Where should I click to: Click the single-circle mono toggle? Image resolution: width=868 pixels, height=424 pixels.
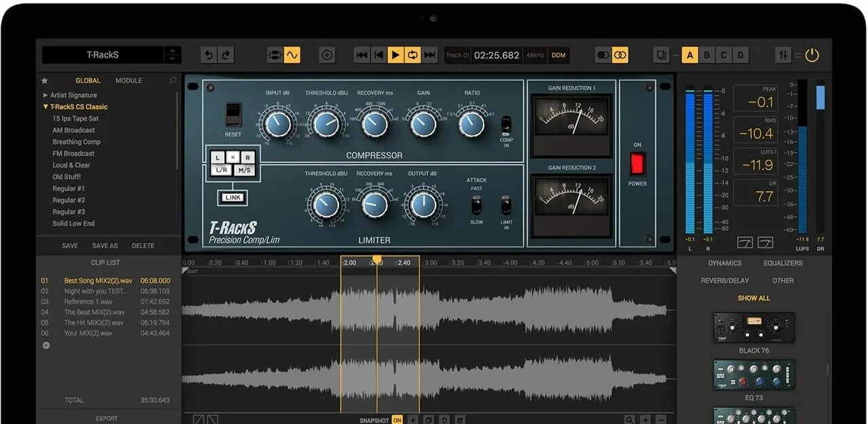pyautogui.click(x=603, y=55)
